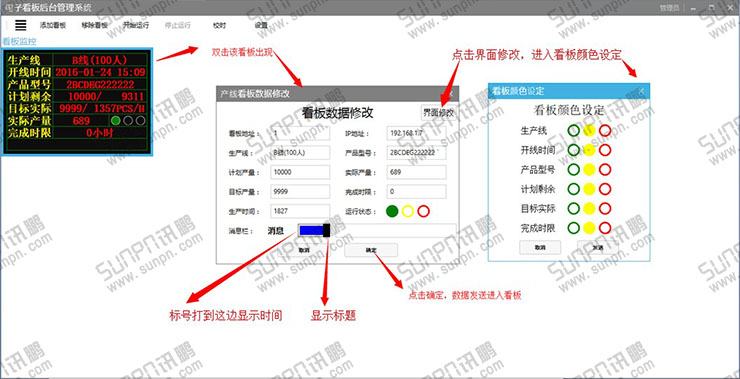Choose green for 产品型号 color row

pos(573,169)
